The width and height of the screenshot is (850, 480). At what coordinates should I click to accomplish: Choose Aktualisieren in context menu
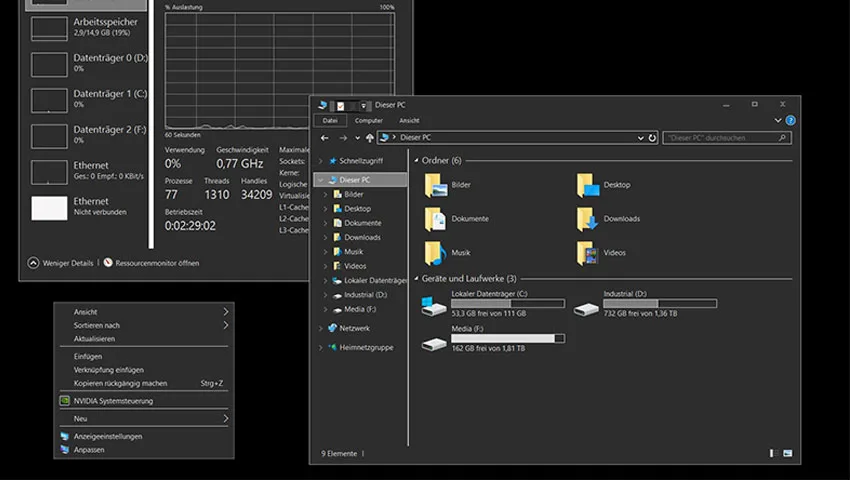(x=144, y=339)
